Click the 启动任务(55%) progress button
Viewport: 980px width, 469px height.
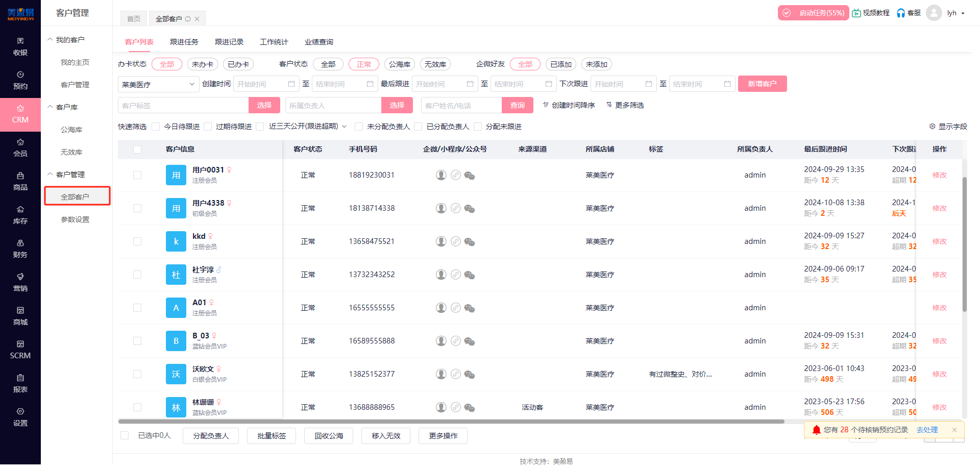click(813, 13)
